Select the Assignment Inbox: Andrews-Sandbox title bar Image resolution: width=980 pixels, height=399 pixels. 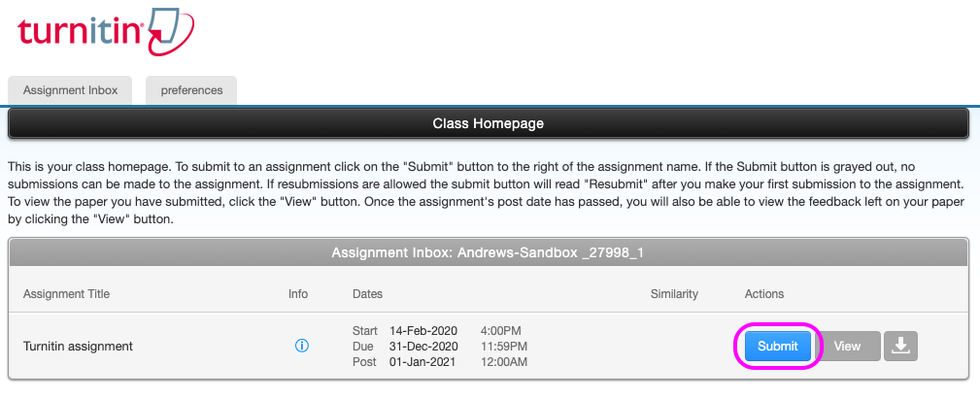(x=489, y=252)
